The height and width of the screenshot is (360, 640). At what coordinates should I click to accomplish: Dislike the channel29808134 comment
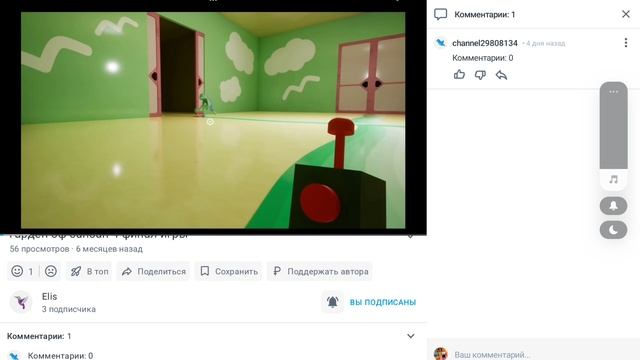click(x=480, y=75)
